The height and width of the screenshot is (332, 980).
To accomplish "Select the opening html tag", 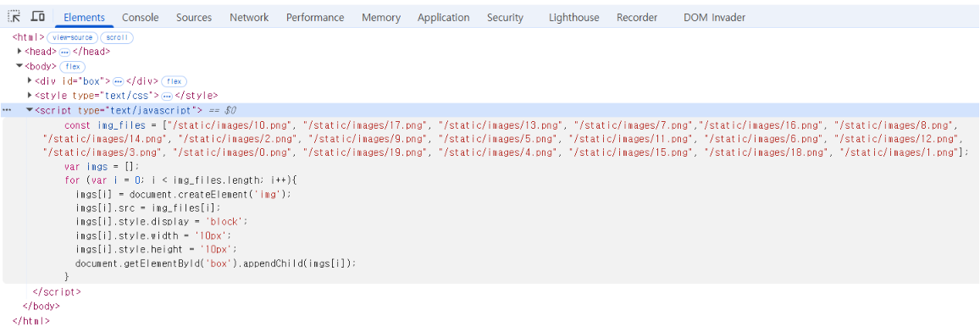I will point(29,37).
